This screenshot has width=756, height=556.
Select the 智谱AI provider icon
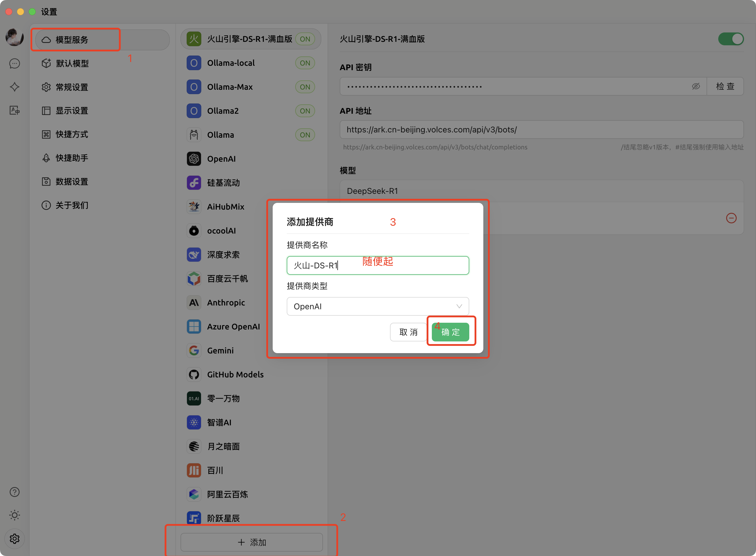(x=194, y=422)
